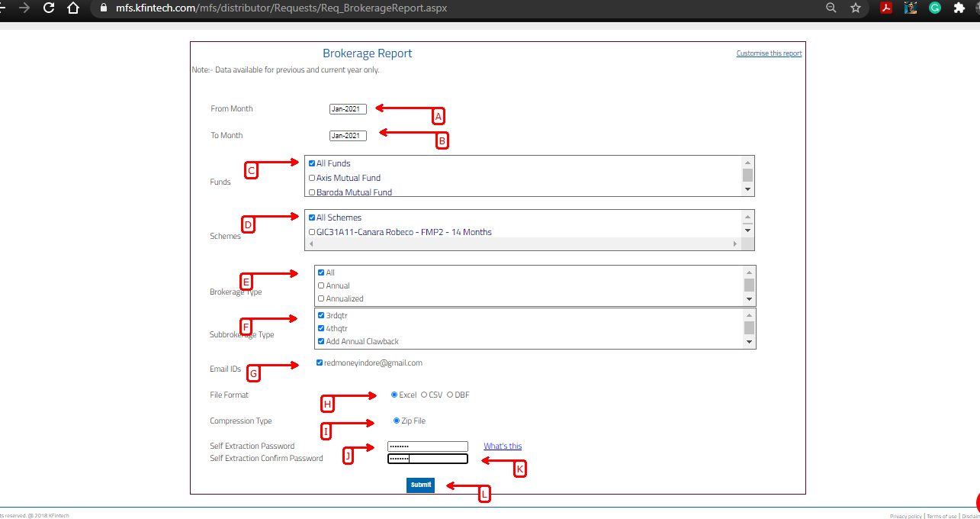Open the To Month date field
The width and height of the screenshot is (980, 519).
[x=348, y=136]
